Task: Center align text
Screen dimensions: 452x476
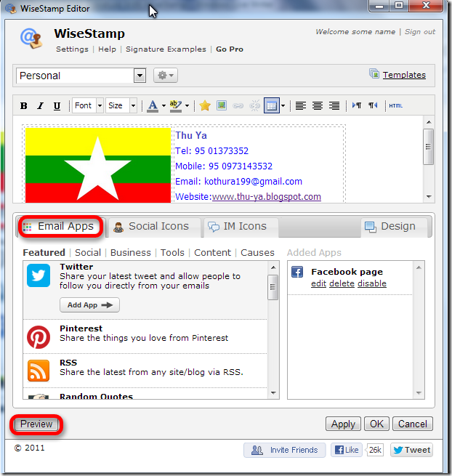Action: click(x=318, y=105)
